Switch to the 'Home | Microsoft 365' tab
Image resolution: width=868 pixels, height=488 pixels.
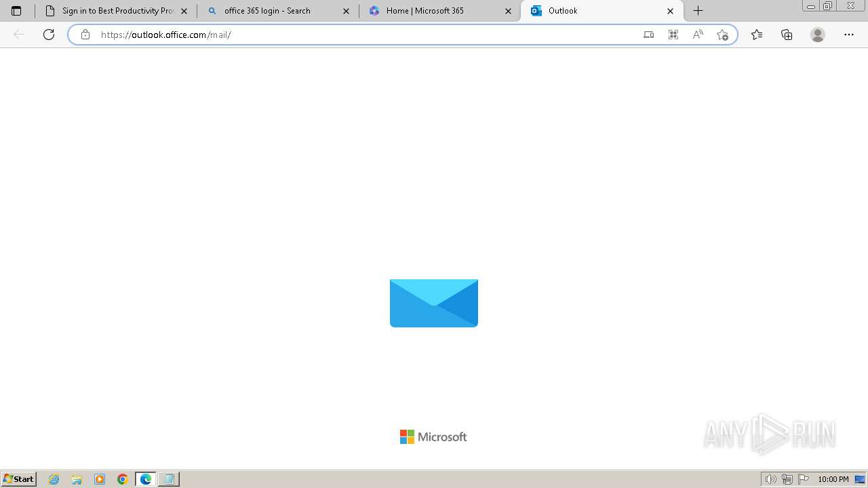440,11
